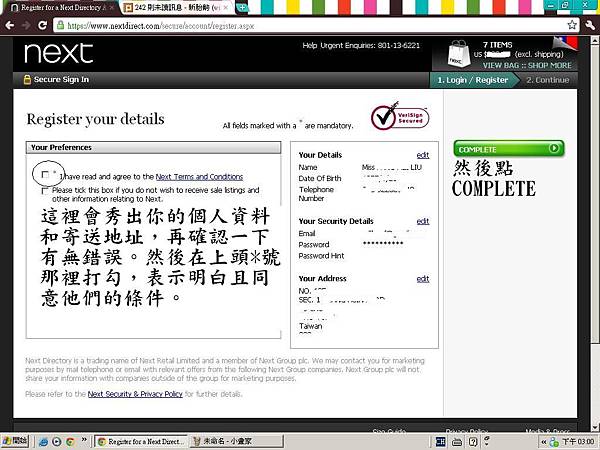
Task: Click the country flag icon in header corner
Action: pos(566,43)
